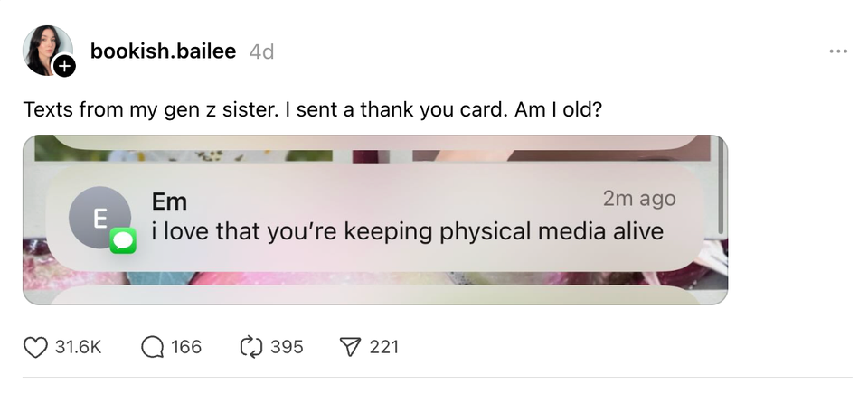
Task: Click the 31.6K likes count
Action: point(79,347)
